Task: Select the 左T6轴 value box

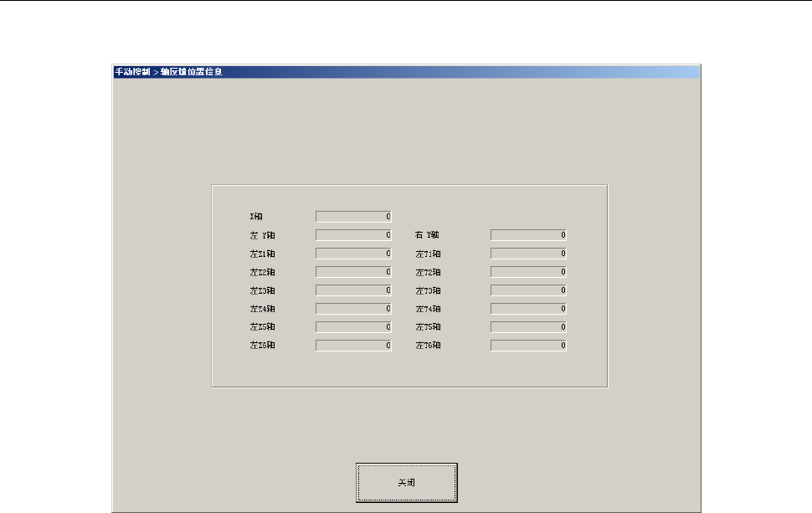Action: point(529,346)
